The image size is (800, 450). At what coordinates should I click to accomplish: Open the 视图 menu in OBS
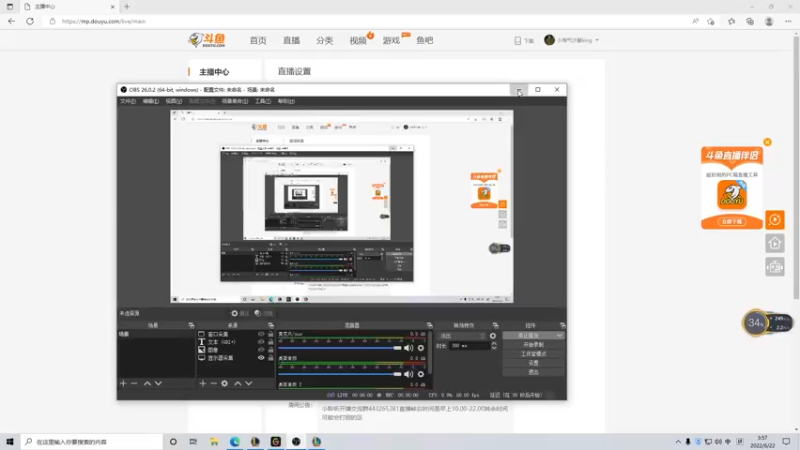click(x=173, y=101)
